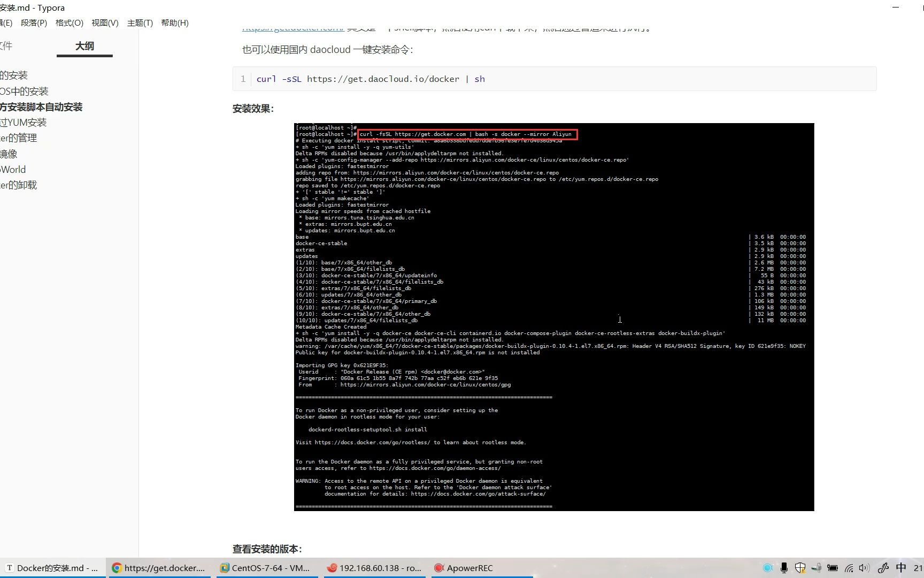This screenshot has width=924, height=578.
Task: Open the 192.168.60.138 terminal taskbar window
Action: pyautogui.click(x=374, y=568)
